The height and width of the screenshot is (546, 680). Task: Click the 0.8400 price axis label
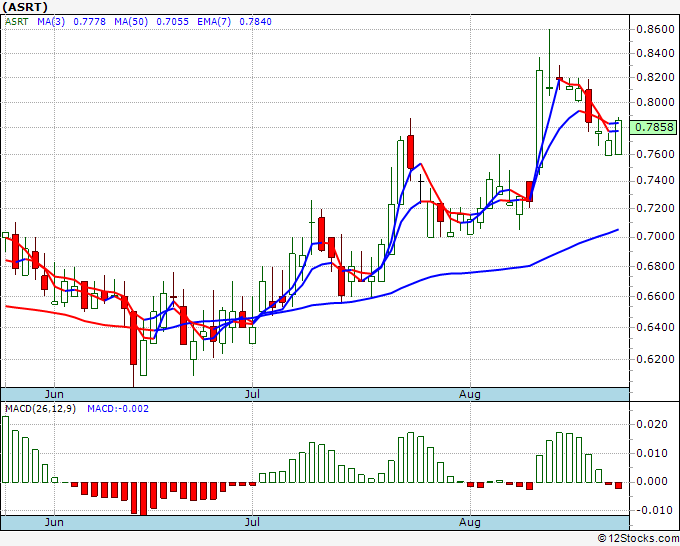coord(655,54)
